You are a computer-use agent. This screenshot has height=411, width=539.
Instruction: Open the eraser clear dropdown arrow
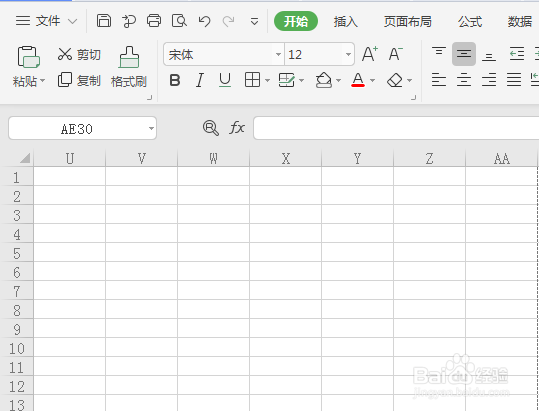(409, 81)
